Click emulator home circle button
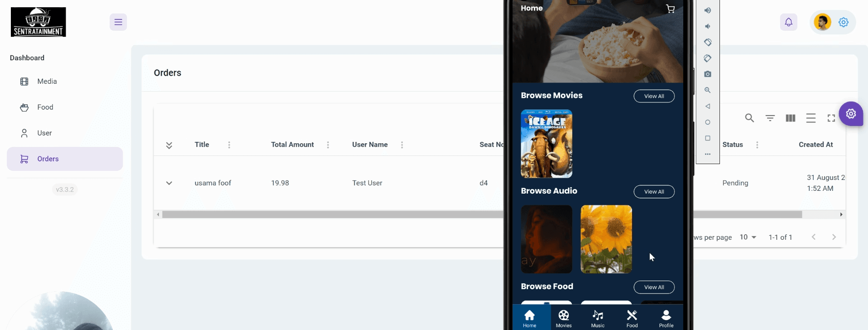Image resolution: width=868 pixels, height=330 pixels. (708, 122)
